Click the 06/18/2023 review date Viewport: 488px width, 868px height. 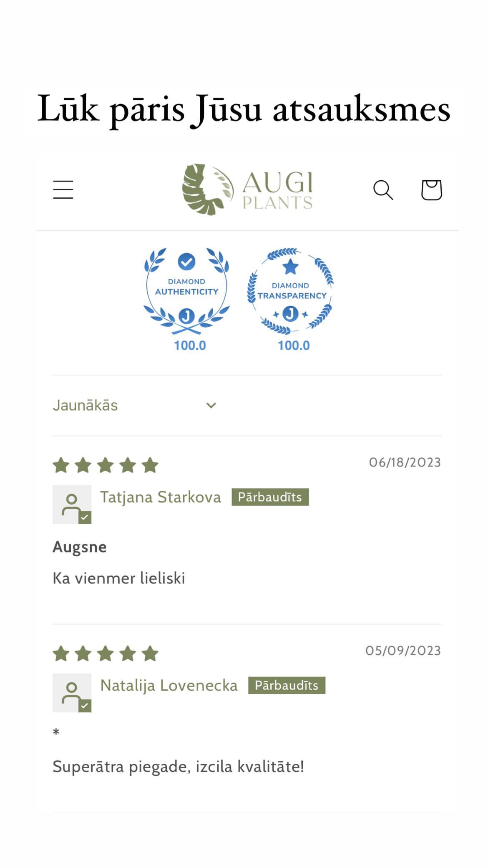click(x=405, y=462)
